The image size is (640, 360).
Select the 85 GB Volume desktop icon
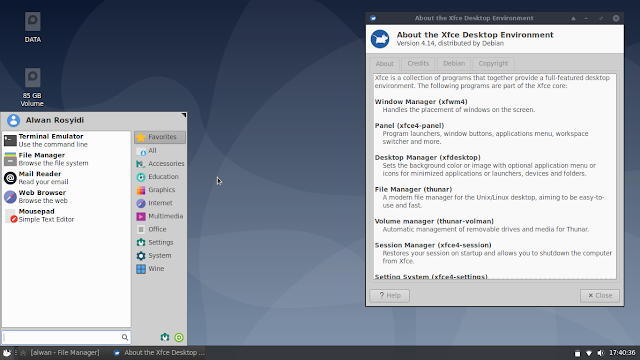[32, 88]
